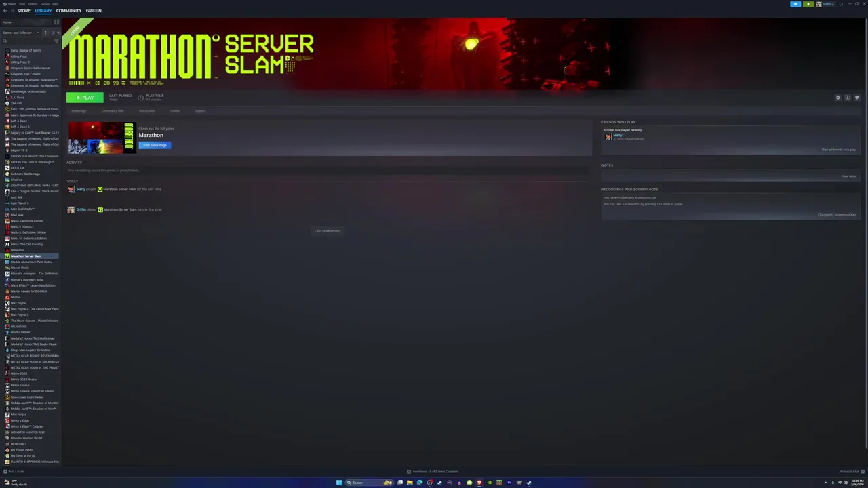The image size is (868, 488).
Task: Select Max Payne 3 in library
Action: click(20, 314)
